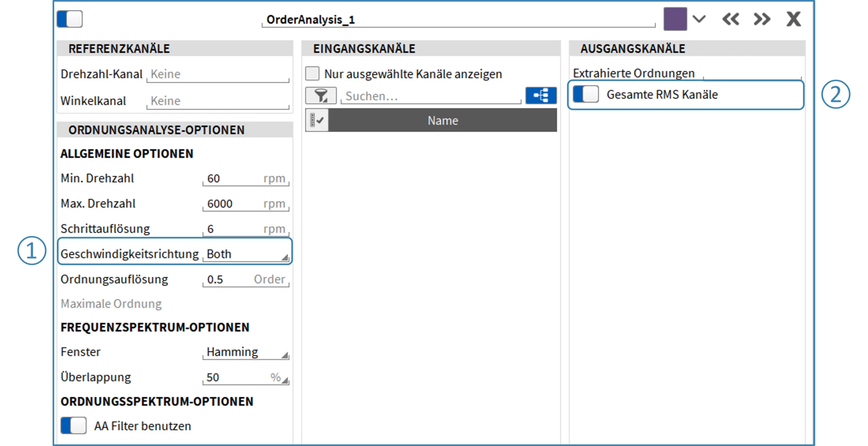Navigate to previous module using double-left chevrons
This screenshot has height=446, width=868.
tap(731, 19)
